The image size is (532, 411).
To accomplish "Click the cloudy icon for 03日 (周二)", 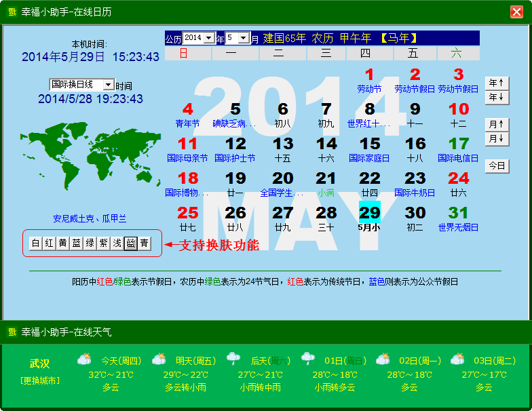I will click(457, 359).
